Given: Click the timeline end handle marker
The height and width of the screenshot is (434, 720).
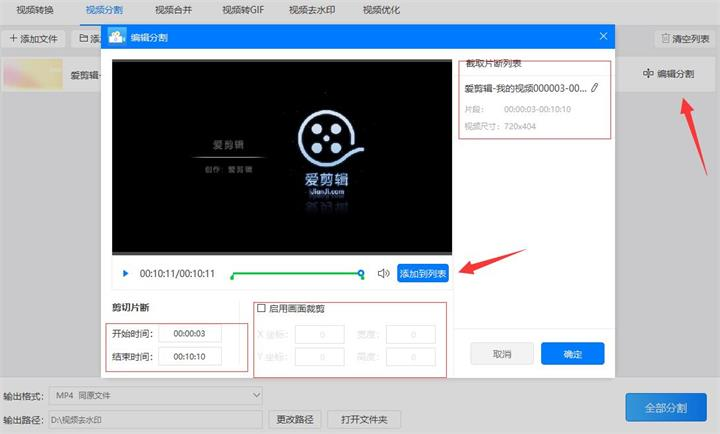Looking at the screenshot, I should (x=361, y=274).
